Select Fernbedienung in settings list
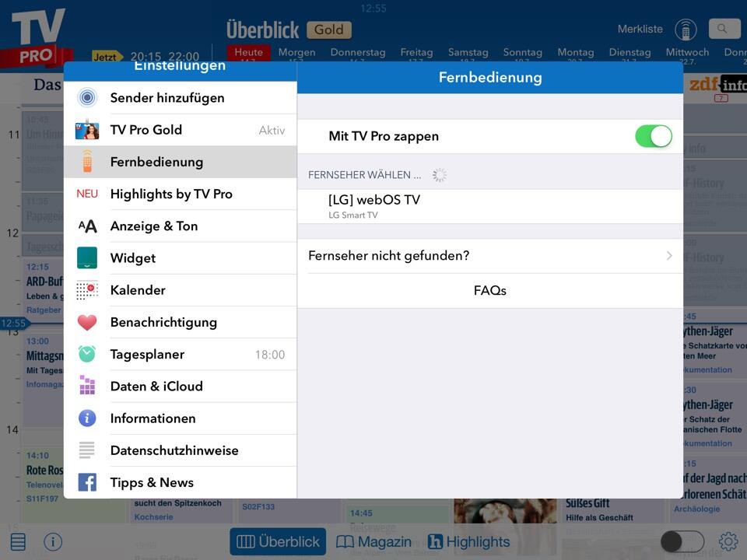747x560 pixels. 180,162
